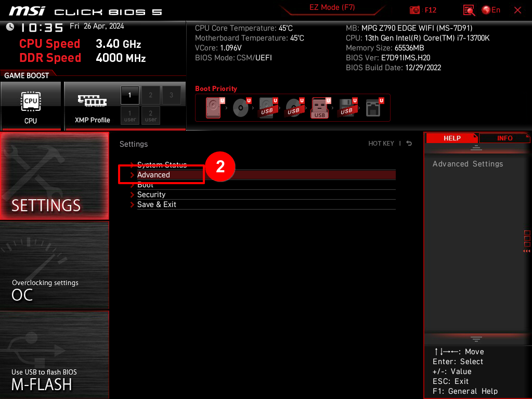Enable XMP Profile 1
The height and width of the screenshot is (399, 532).
(129, 95)
